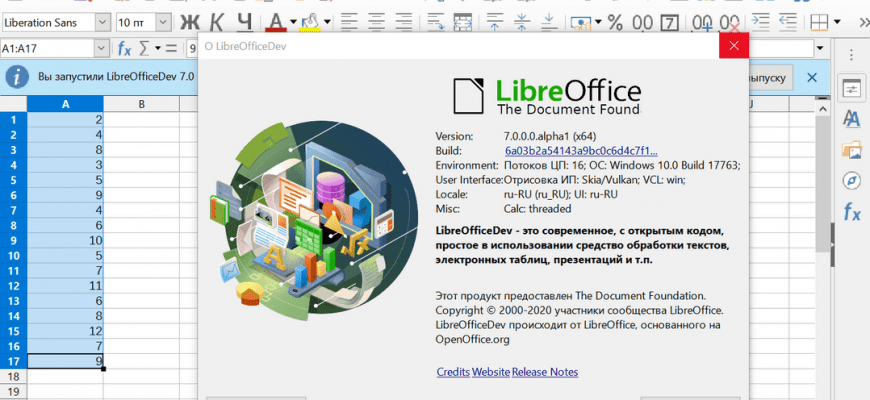Select column B header
This screenshot has height=400, width=870.
point(141,104)
